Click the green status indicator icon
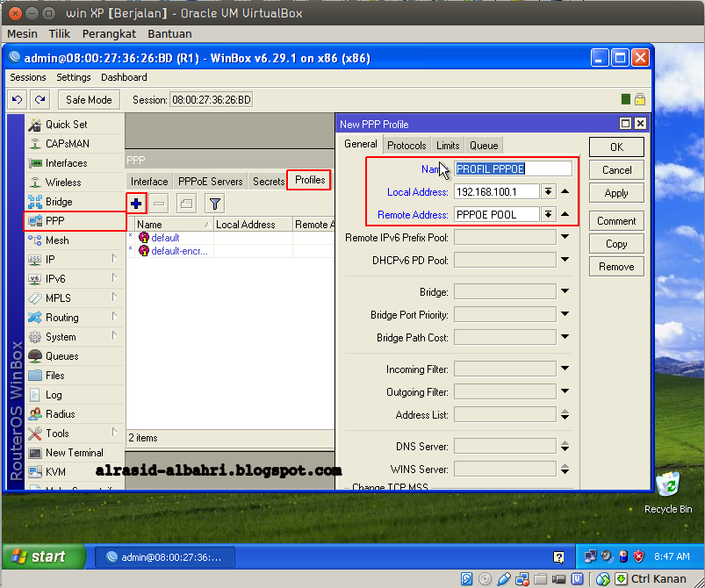Image resolution: width=705 pixels, height=588 pixels. tap(625, 99)
